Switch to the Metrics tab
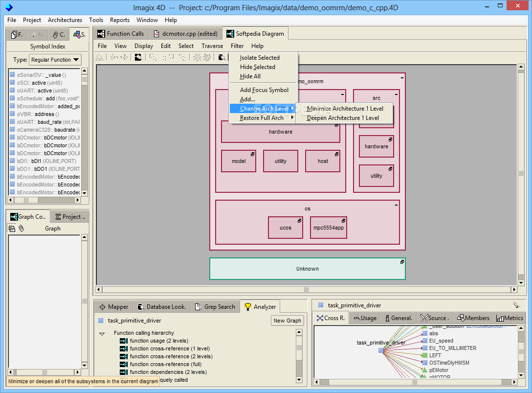 coord(510,318)
